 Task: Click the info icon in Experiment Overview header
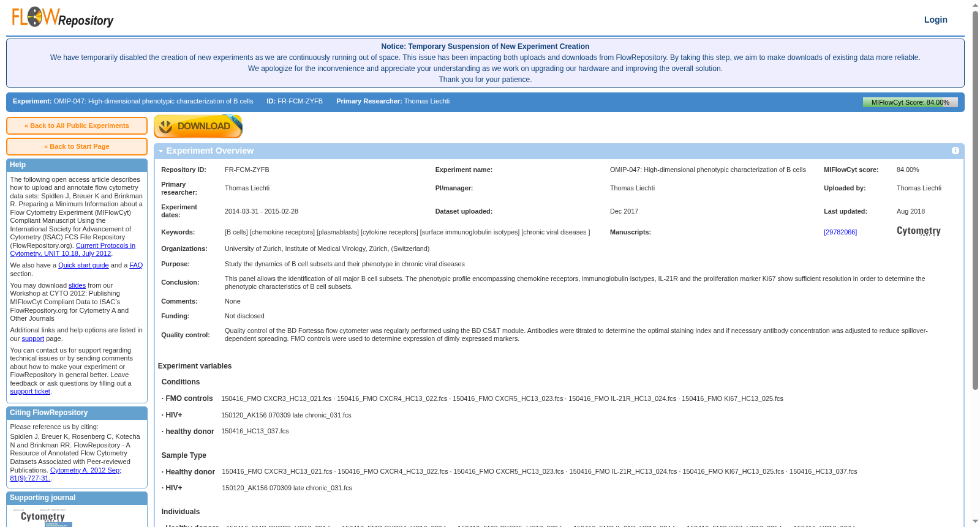tap(955, 151)
